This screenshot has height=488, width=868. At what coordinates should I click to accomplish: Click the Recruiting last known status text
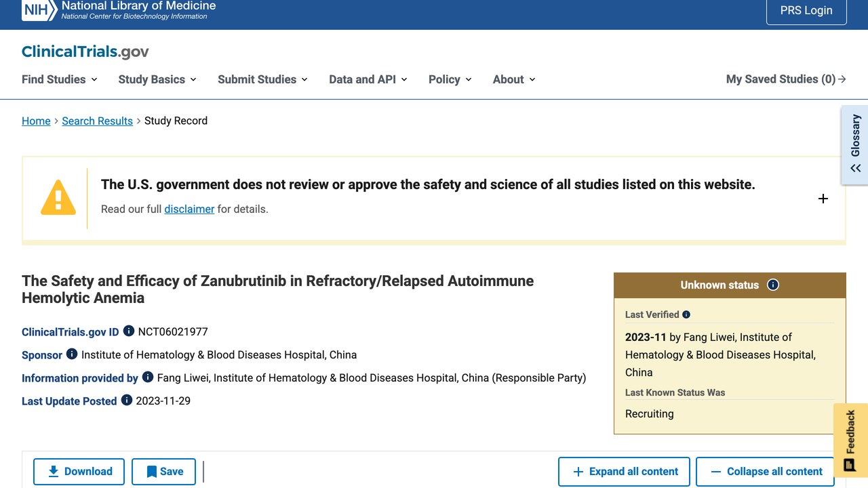click(x=650, y=413)
